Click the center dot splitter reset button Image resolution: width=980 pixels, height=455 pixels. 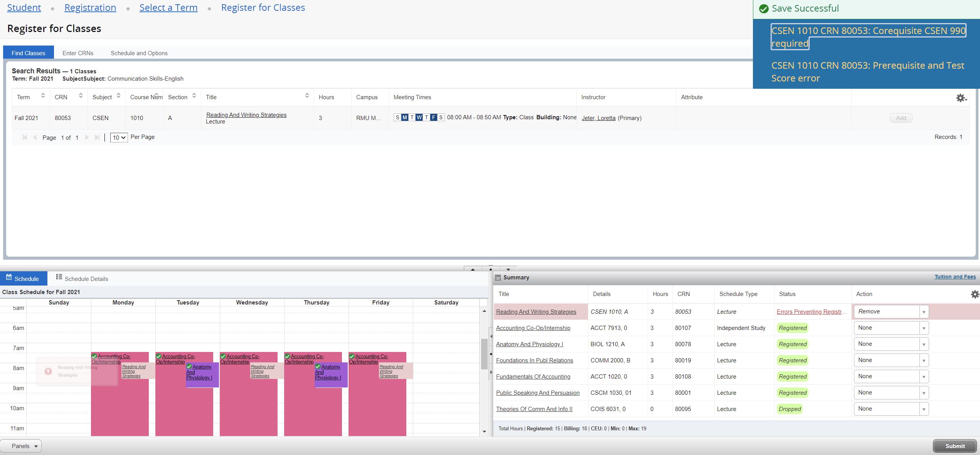point(490,269)
